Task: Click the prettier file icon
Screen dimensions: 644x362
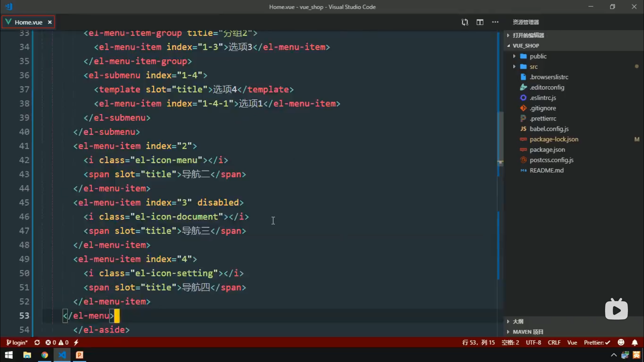Action: 523,119
